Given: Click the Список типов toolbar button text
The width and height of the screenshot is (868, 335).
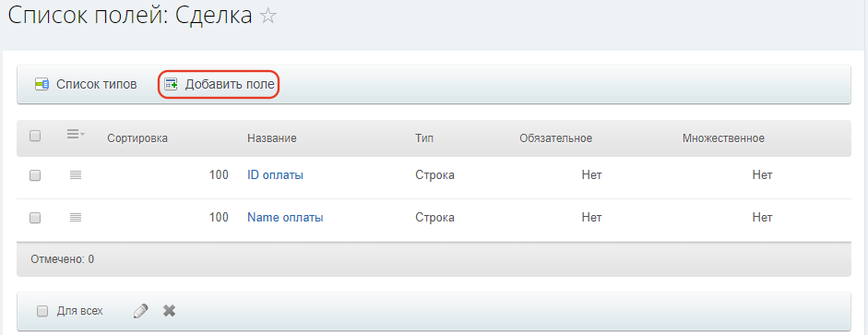Looking at the screenshot, I should click(97, 85).
